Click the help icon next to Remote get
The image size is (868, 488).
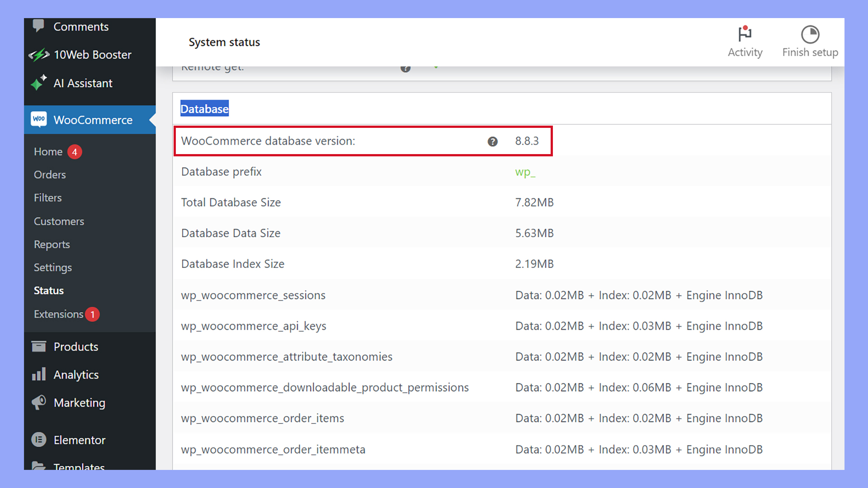[406, 68]
